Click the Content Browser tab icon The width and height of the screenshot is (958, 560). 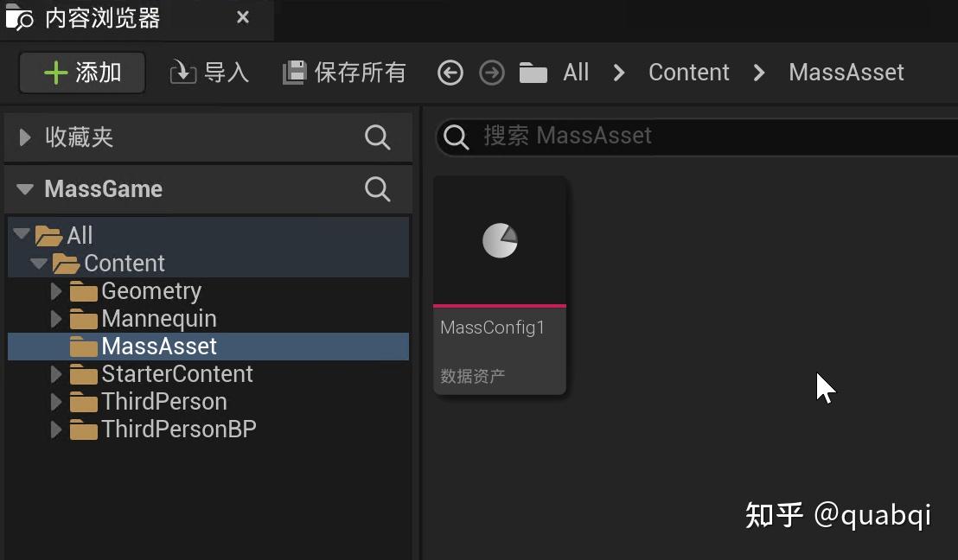click(x=19, y=16)
